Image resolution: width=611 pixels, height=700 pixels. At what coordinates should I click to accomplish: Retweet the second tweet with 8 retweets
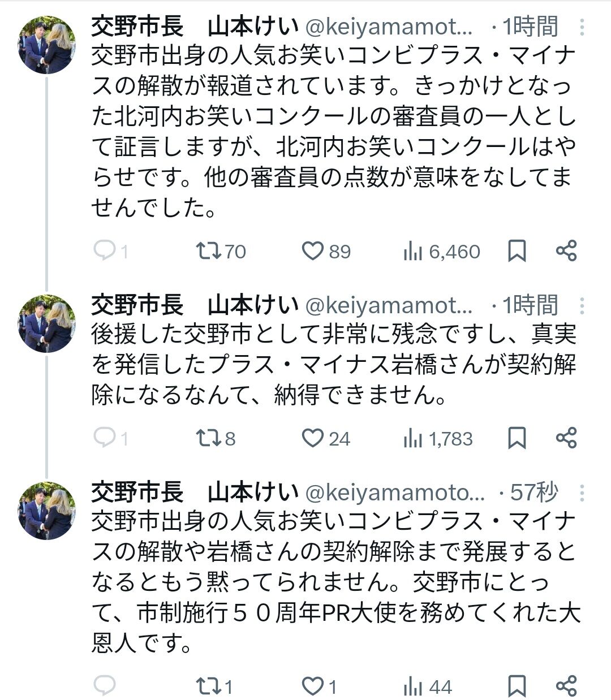click(x=207, y=438)
